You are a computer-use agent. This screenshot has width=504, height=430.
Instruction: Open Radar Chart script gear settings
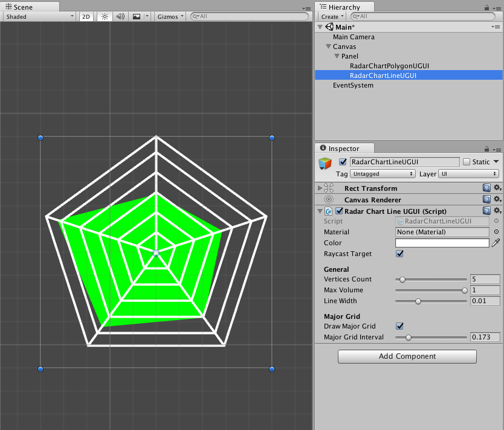click(497, 211)
